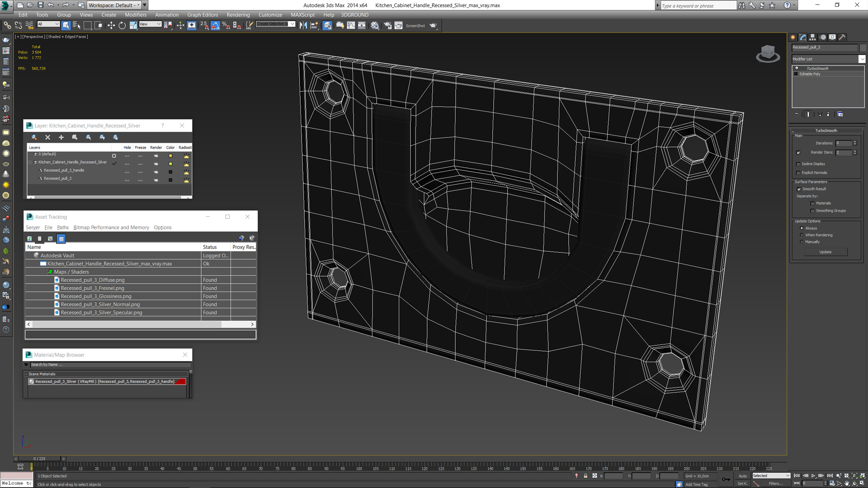Open Paths menu in Asset Tracking
The image size is (868, 488).
63,228
